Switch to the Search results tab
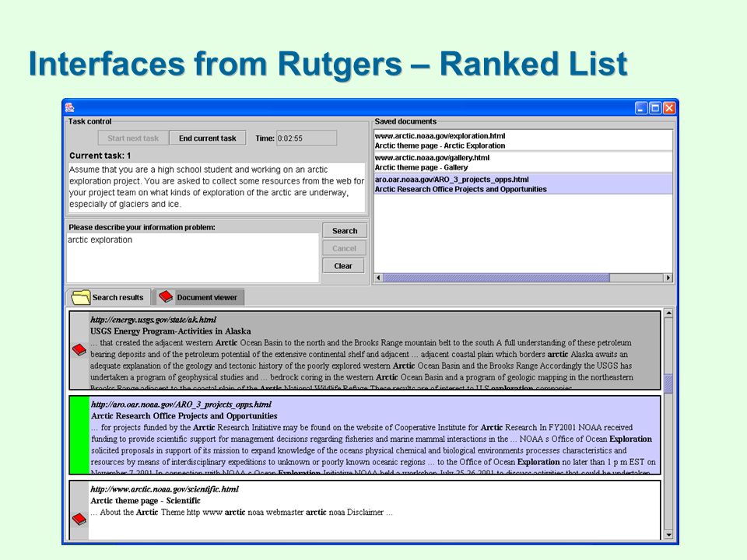Screen dimensions: 747x560 (x=108, y=297)
